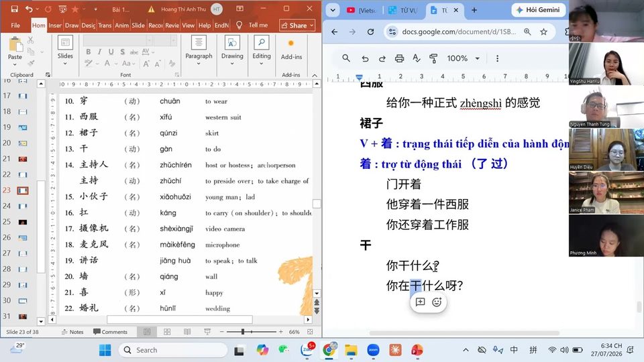This screenshot has width=644, height=362.
Task: Click the Paste clipboard icon
Action: 15,45
